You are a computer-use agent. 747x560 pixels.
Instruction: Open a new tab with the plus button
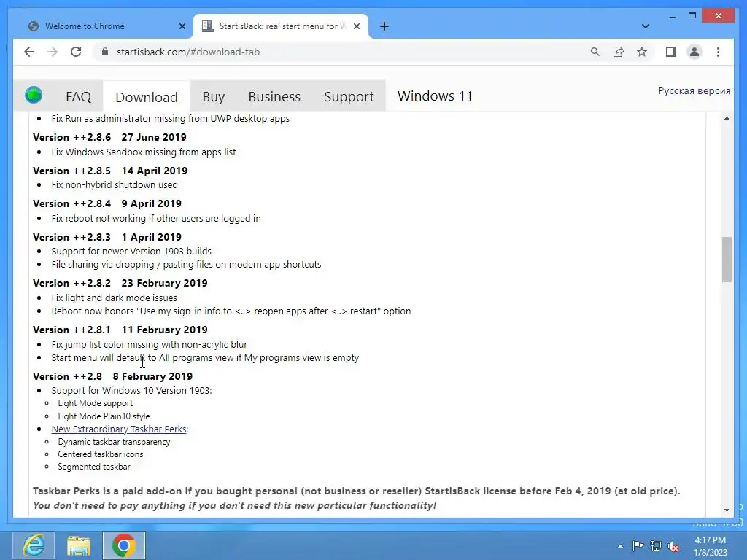tap(384, 26)
